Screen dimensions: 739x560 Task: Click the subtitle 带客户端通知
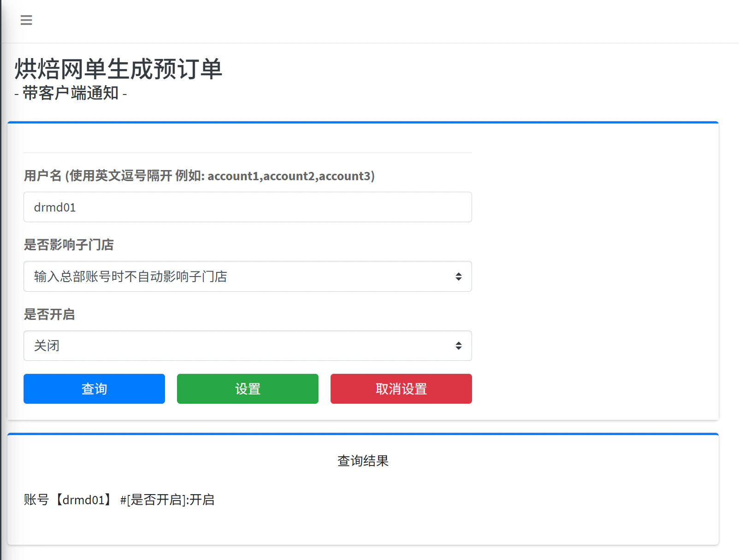pyautogui.click(x=71, y=93)
